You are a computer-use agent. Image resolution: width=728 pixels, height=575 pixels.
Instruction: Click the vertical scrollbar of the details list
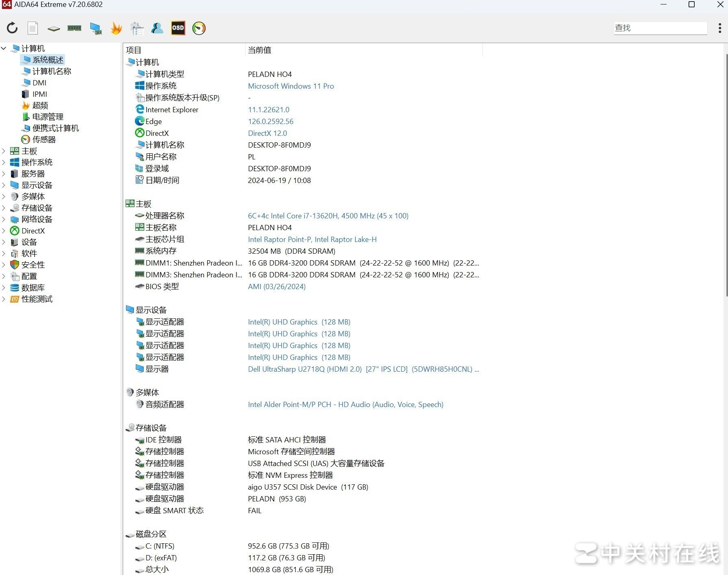coord(726,175)
